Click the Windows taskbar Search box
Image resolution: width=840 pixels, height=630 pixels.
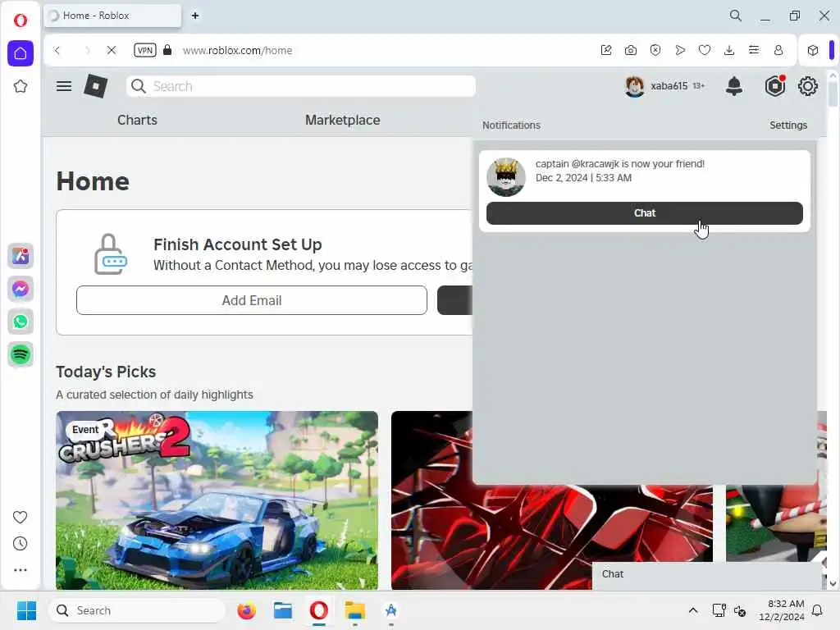coord(137,610)
